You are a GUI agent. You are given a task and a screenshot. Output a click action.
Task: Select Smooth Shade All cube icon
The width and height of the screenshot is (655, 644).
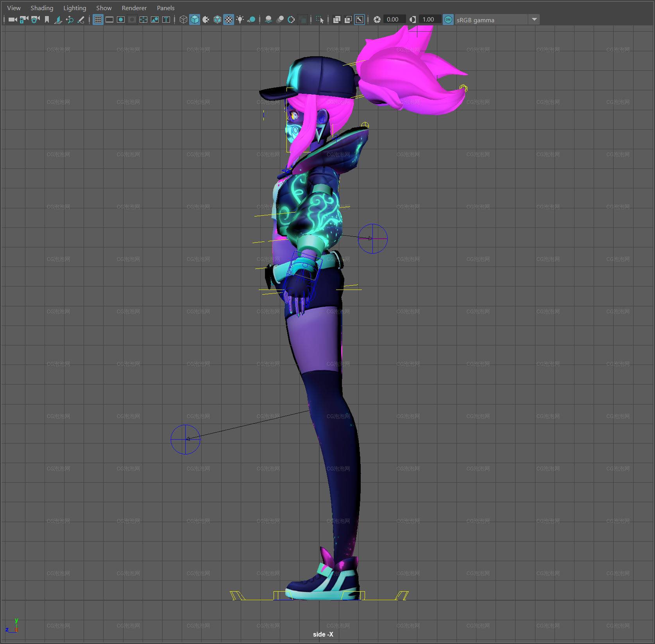point(195,20)
